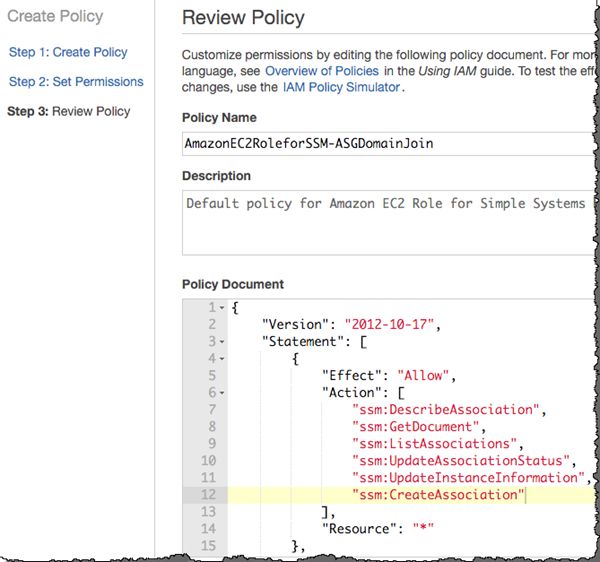Go to Step 2: Set Permissions
The height and width of the screenshot is (562, 600).
point(76,81)
